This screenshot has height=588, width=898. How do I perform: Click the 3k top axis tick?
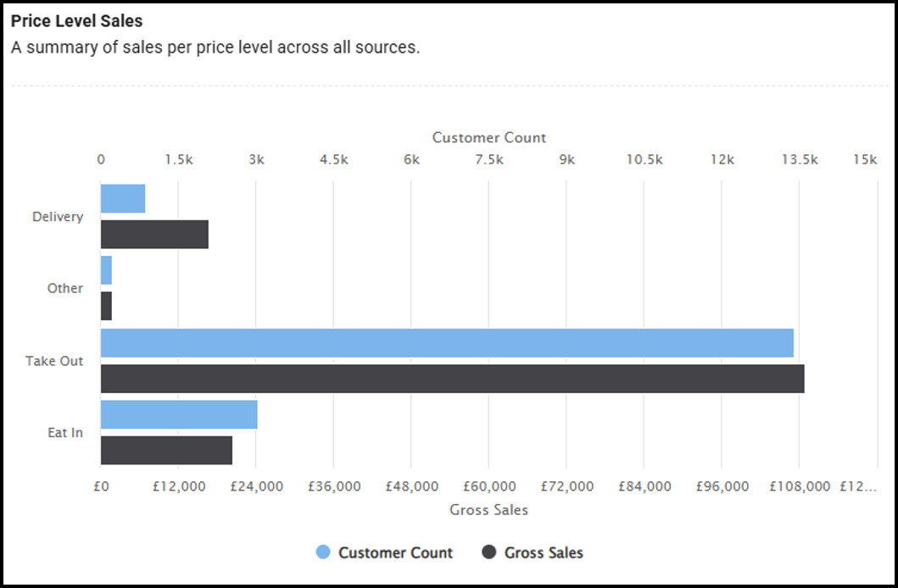pyautogui.click(x=256, y=159)
